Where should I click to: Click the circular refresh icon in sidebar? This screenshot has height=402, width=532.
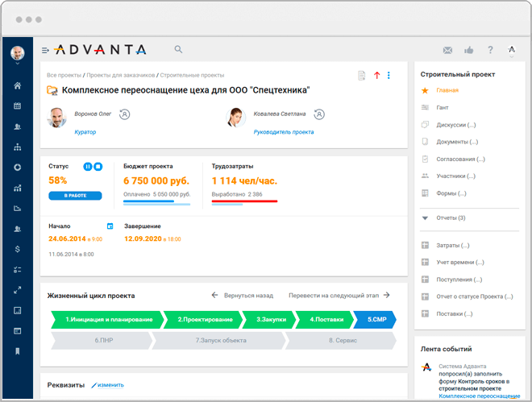[x=17, y=167]
